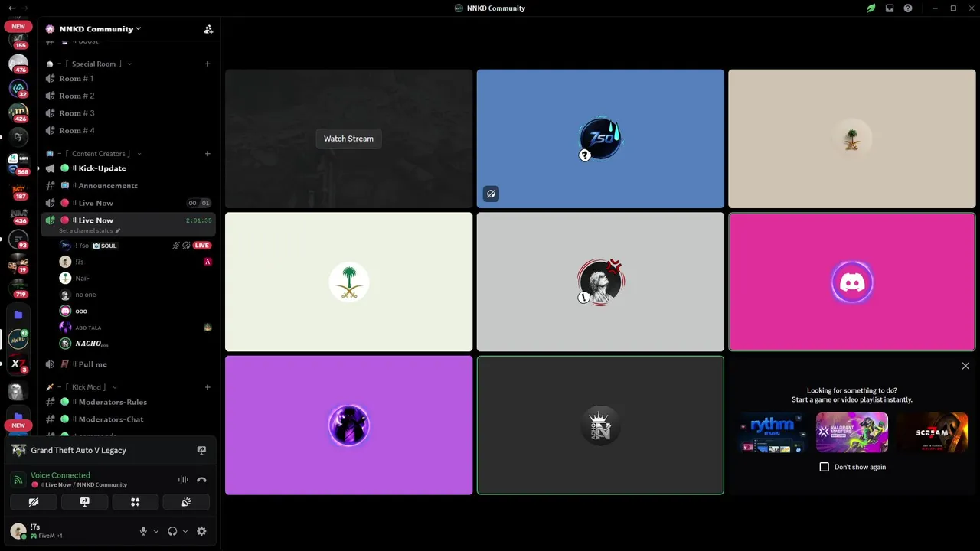Join voice channel Room # 4

(x=128, y=131)
